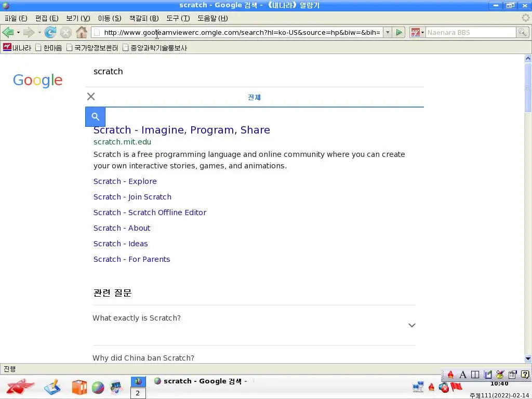Open the 이동 (S) menu
This screenshot has height=399, width=532.
[110, 18]
